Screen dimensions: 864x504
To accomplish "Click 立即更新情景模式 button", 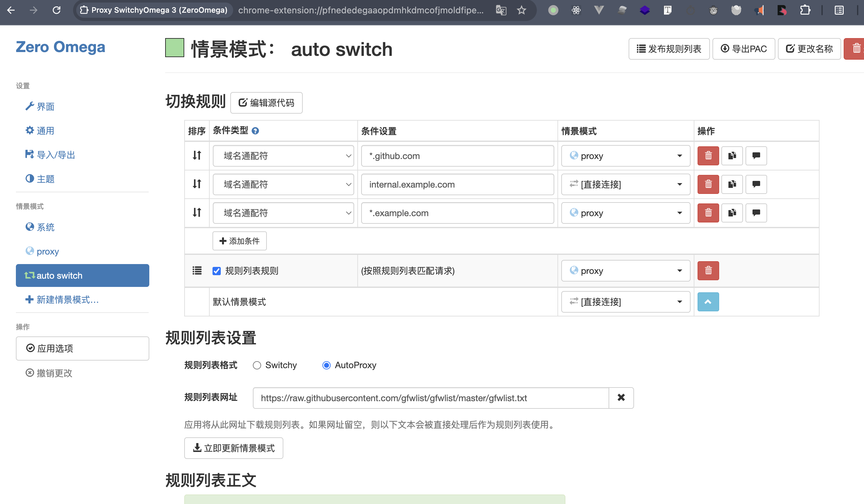I will [233, 448].
